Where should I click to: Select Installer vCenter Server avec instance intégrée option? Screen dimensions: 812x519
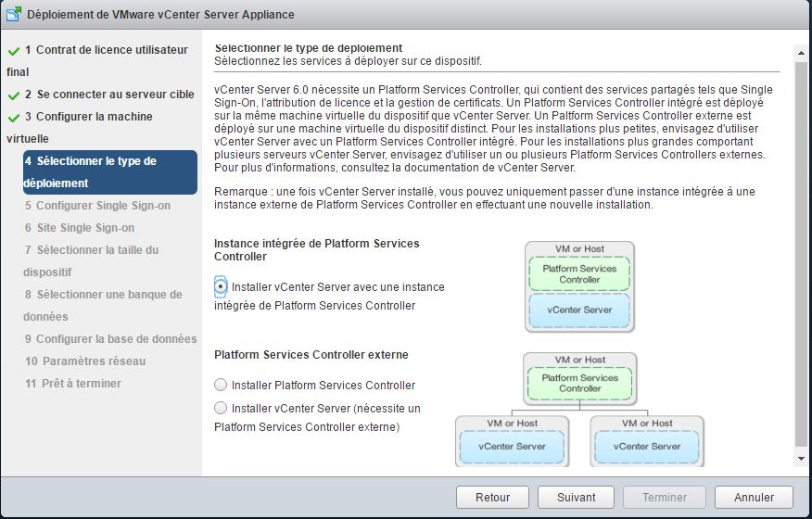tap(221, 286)
